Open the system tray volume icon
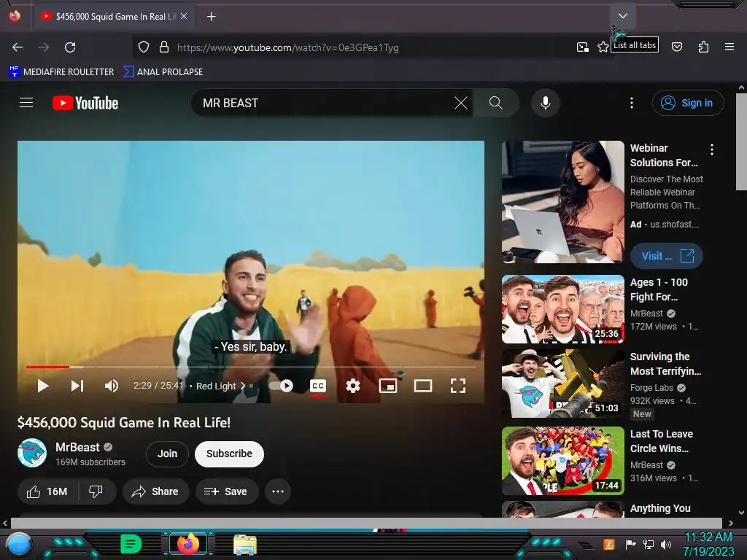 (665, 544)
